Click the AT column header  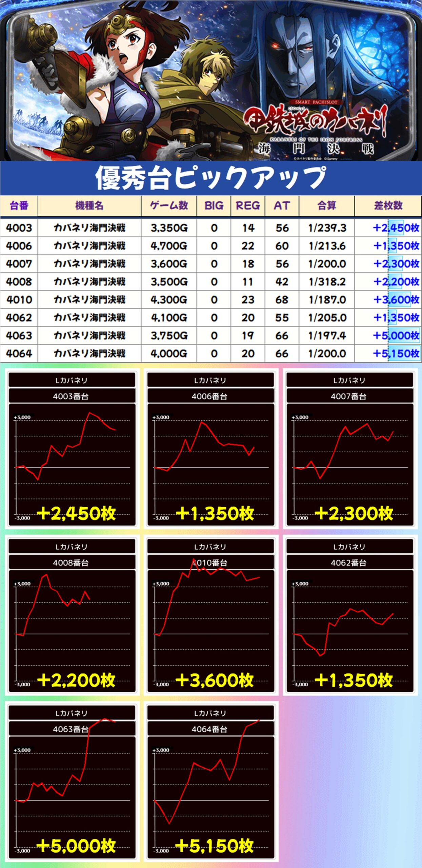(x=282, y=205)
